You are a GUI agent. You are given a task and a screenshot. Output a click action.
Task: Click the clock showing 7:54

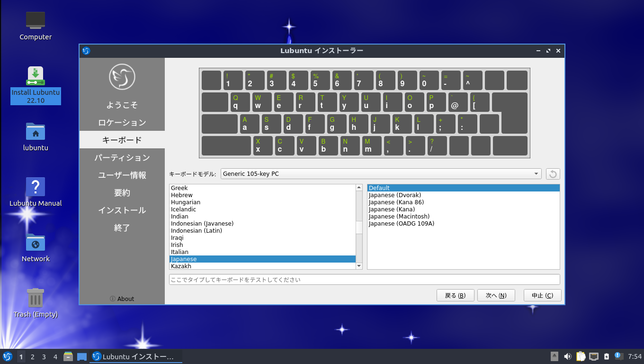pyautogui.click(x=635, y=356)
